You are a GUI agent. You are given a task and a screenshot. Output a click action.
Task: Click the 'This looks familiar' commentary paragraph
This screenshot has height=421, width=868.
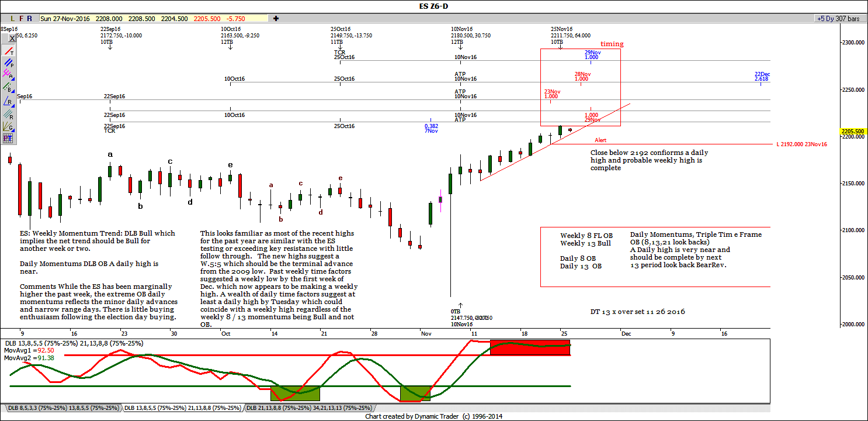279,278
